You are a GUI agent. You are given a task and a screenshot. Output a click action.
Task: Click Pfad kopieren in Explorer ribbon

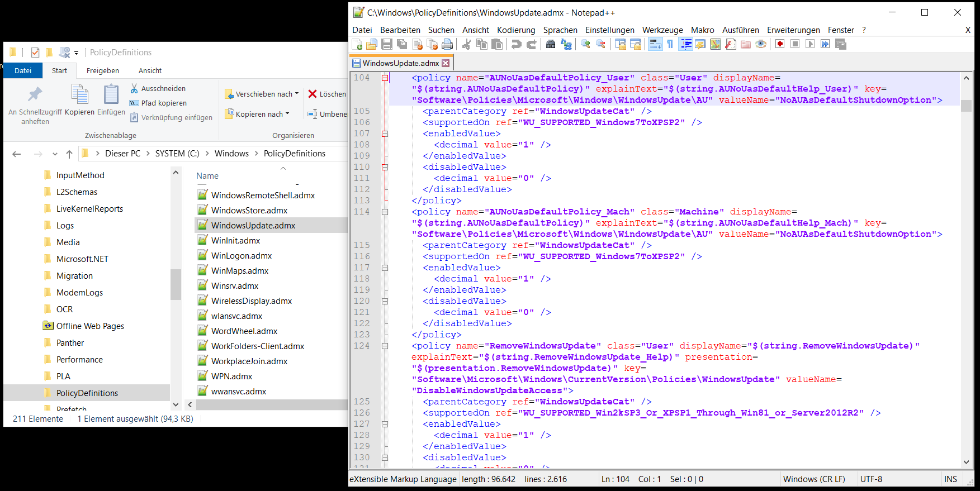[158, 103]
